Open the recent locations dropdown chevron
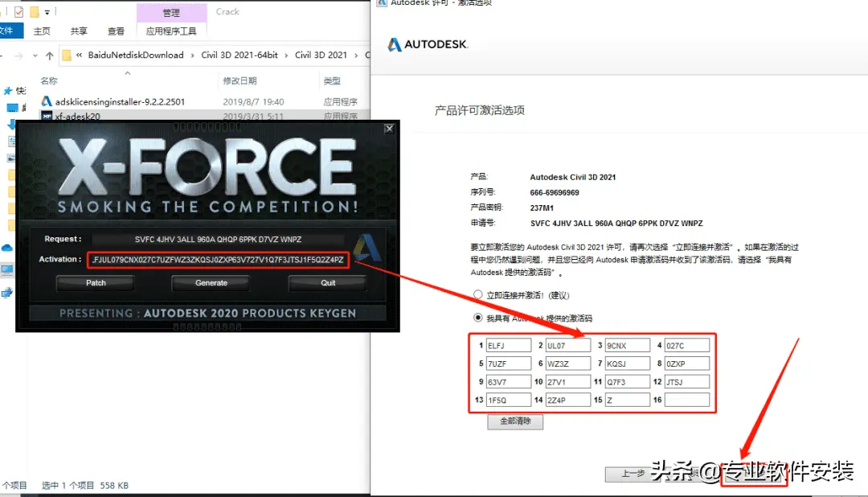The width and height of the screenshot is (868, 497). pyautogui.click(x=35, y=55)
